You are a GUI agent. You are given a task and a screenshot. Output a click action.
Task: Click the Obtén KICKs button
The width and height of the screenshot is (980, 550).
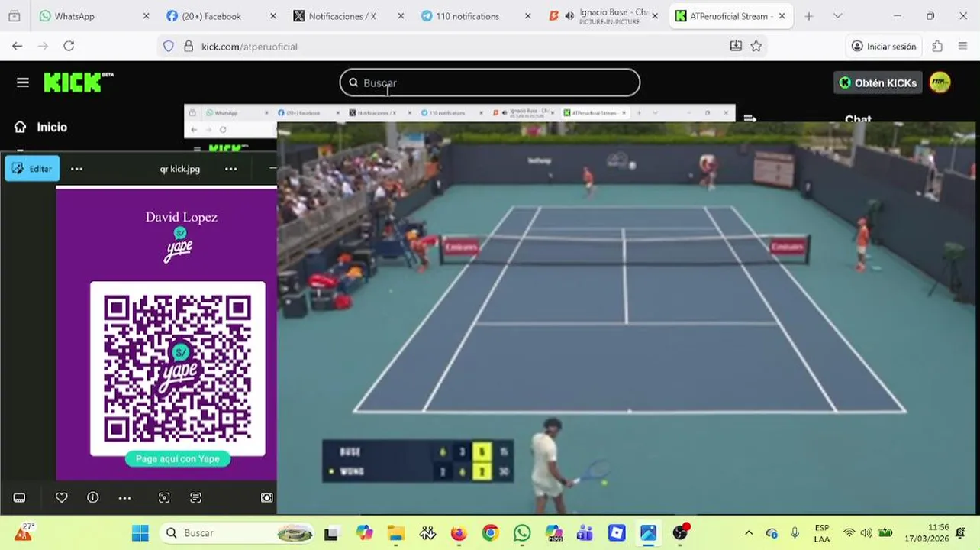(x=878, y=82)
